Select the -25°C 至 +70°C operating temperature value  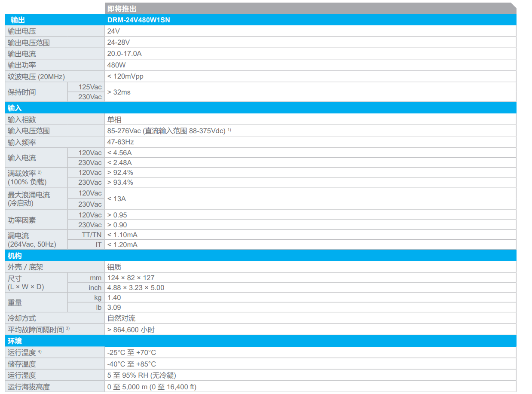click(131, 352)
